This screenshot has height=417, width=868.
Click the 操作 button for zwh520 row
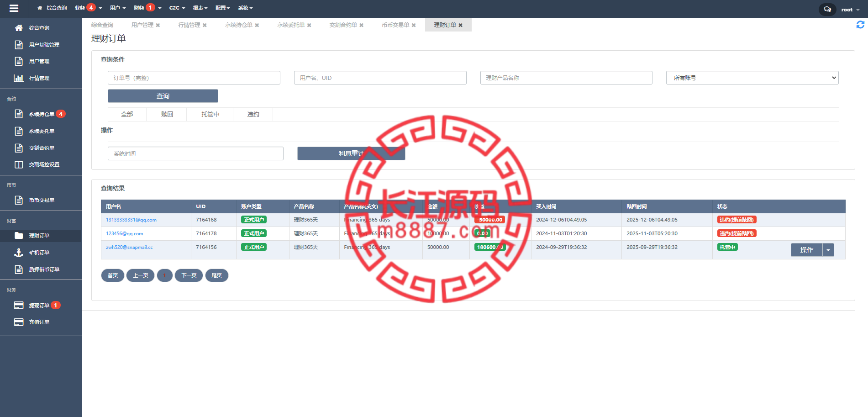point(807,250)
